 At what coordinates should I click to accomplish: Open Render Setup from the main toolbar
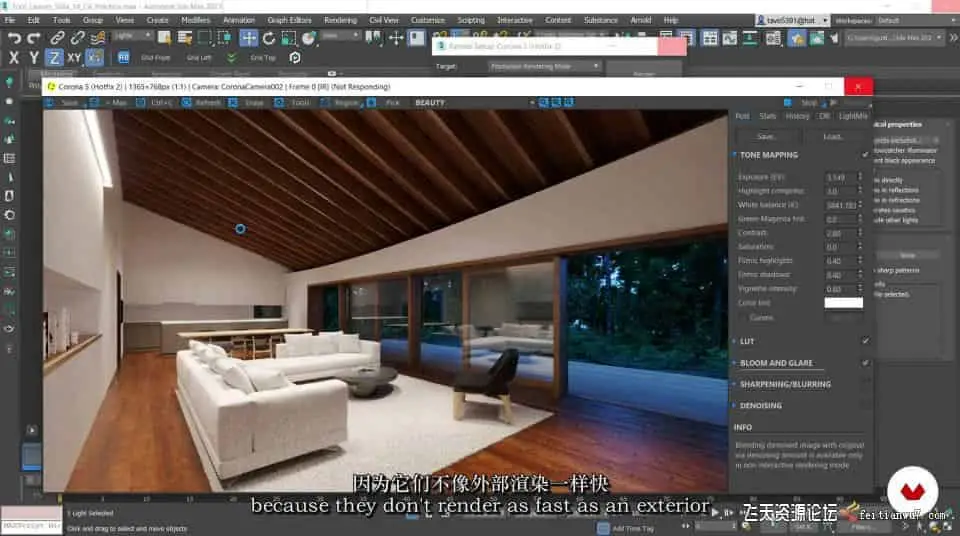point(797,38)
